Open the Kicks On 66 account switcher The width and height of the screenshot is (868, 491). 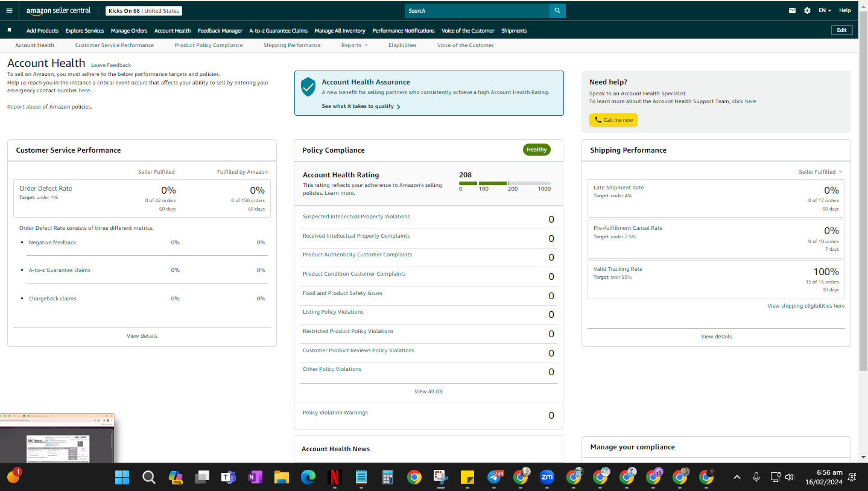(144, 11)
